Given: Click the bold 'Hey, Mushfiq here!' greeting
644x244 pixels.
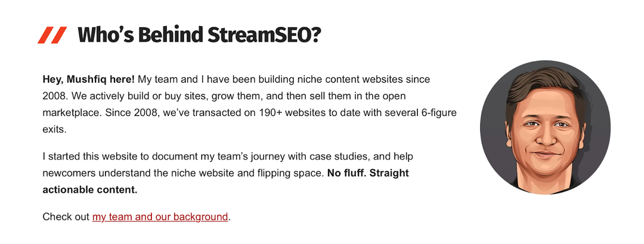Looking at the screenshot, I should (x=89, y=79).
